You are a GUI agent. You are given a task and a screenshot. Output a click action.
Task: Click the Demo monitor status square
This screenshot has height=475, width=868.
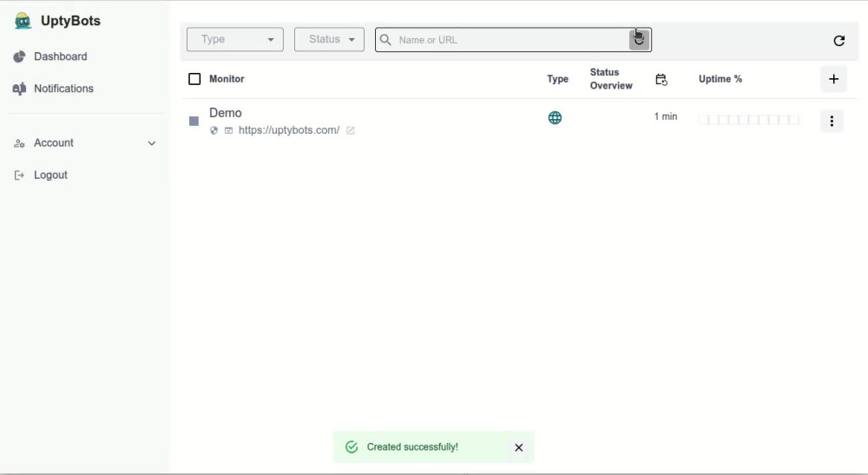[x=194, y=122]
